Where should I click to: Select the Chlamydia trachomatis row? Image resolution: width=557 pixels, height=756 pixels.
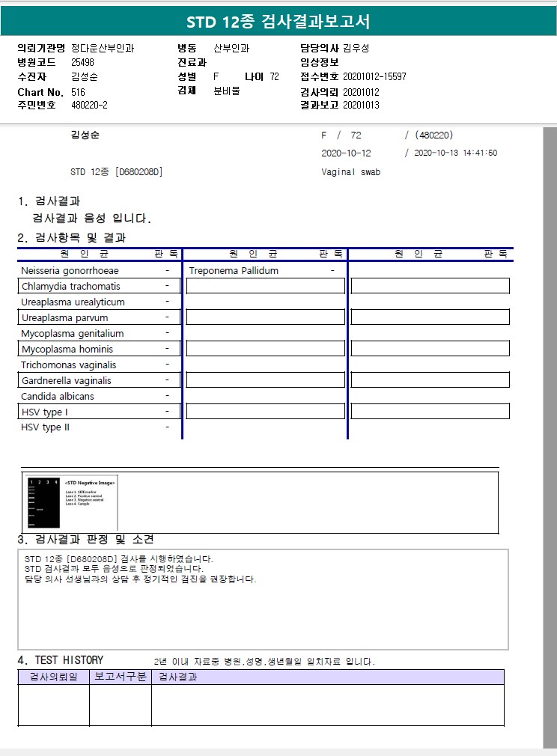(99, 286)
